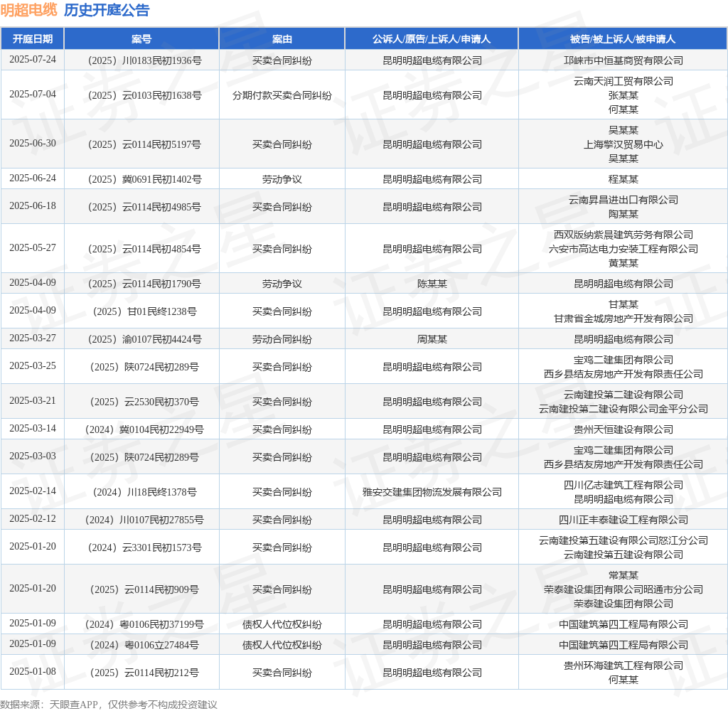Click defendant name '陶某某'

point(623,214)
